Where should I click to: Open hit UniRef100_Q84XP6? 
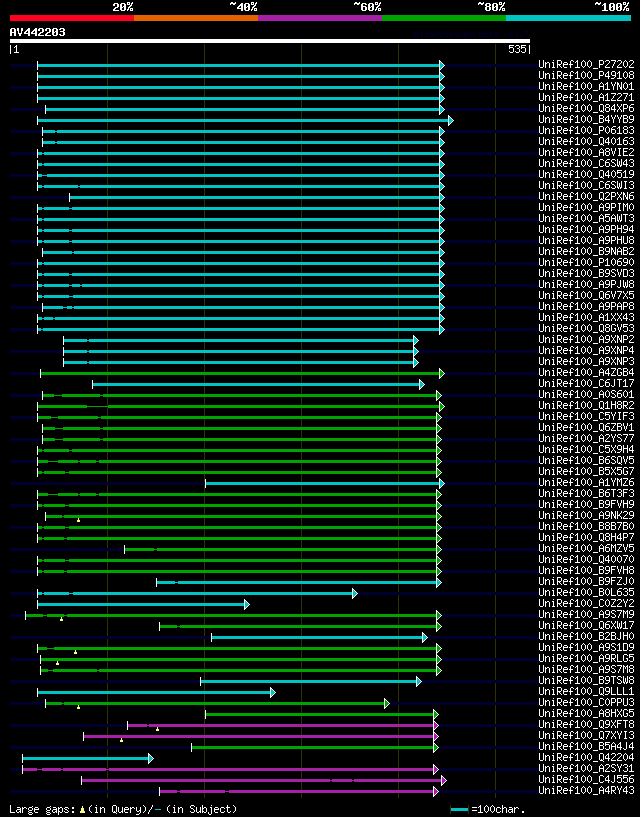click(x=586, y=108)
